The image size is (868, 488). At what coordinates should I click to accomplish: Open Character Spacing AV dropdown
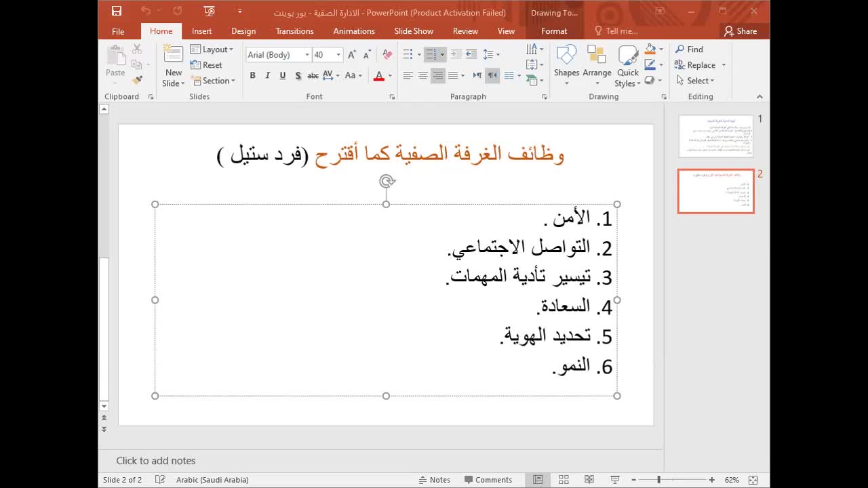click(331, 75)
